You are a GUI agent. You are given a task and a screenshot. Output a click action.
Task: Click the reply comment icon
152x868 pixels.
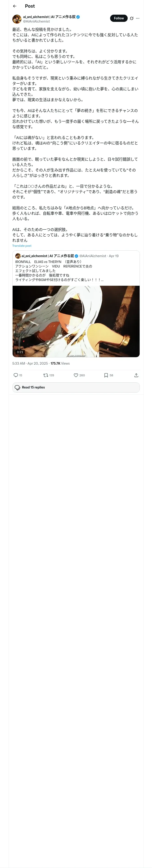(x=16, y=375)
